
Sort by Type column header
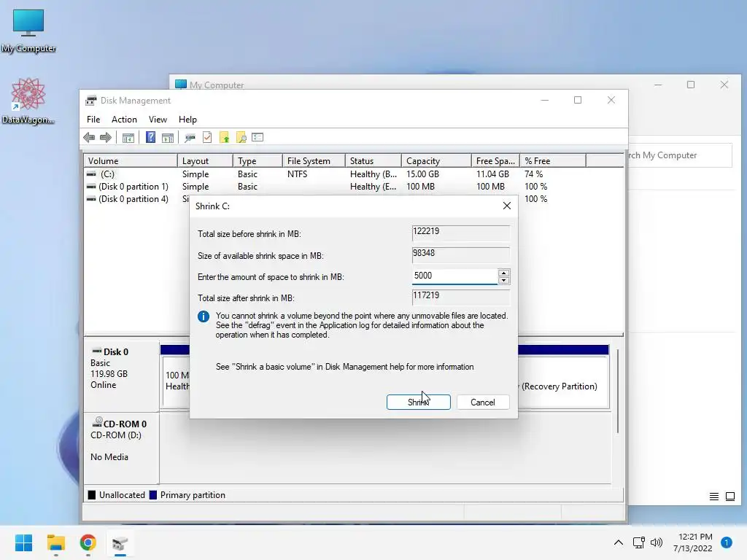point(258,161)
